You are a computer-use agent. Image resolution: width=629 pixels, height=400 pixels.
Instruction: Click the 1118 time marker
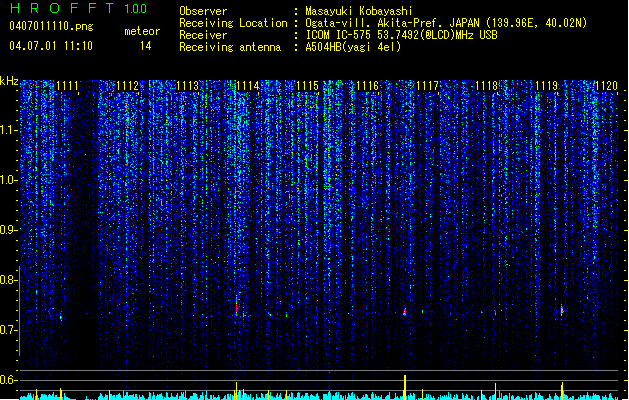click(x=487, y=86)
